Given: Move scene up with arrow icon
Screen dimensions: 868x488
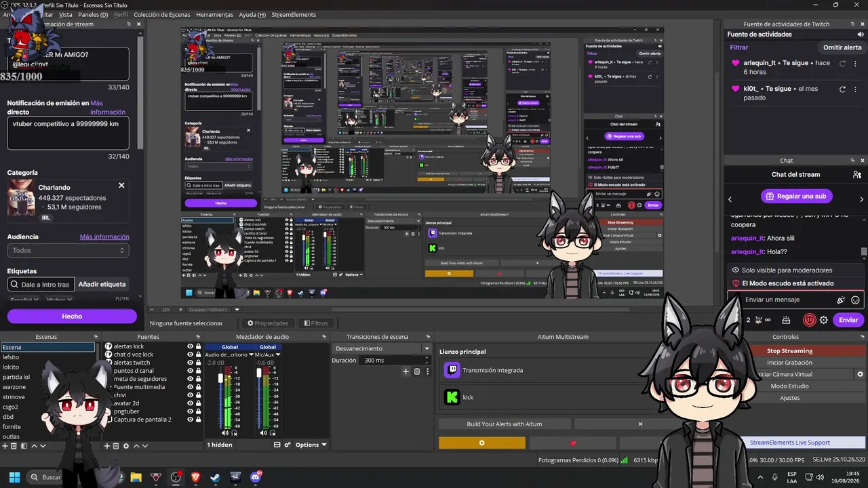Looking at the screenshot, I should tap(34, 446).
